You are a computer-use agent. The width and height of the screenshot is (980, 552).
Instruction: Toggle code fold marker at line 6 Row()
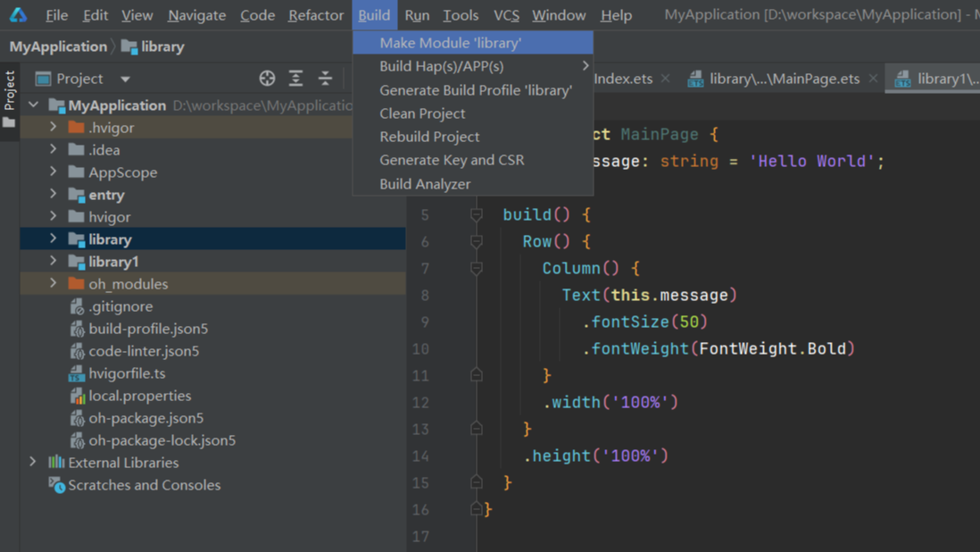pos(477,242)
